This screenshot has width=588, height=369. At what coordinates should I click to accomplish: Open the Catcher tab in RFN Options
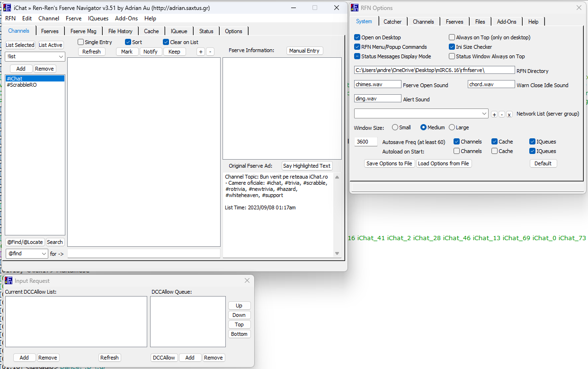(x=392, y=22)
